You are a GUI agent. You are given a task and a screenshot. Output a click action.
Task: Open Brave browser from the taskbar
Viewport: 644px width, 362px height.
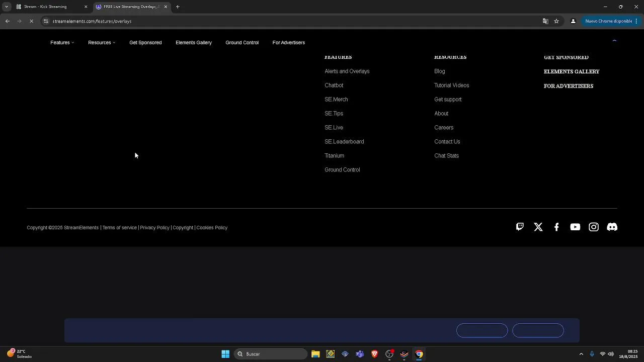(374, 354)
